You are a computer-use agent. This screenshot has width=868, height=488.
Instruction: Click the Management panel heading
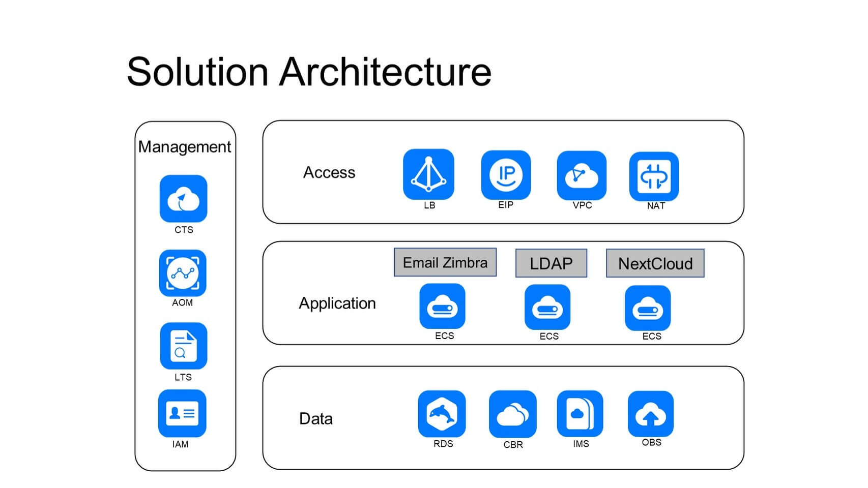click(185, 147)
